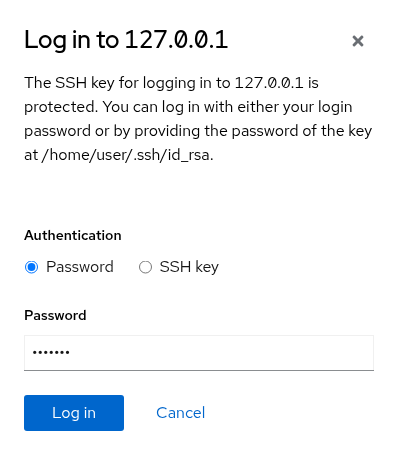Click the 'Password' radio option label text

pos(80,267)
